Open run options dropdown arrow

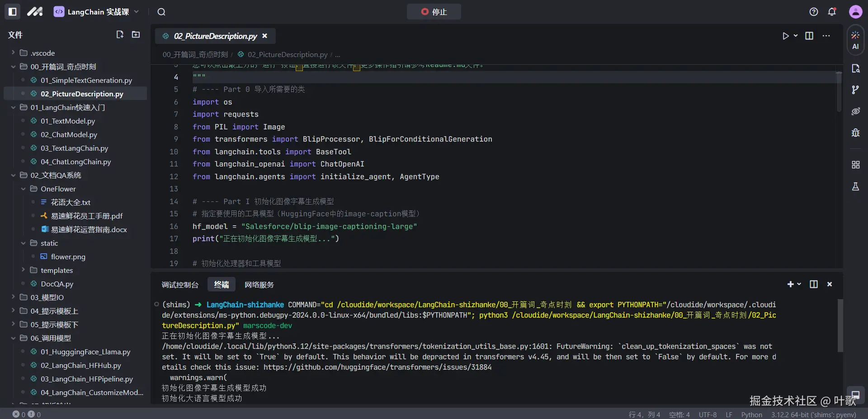[796, 36]
